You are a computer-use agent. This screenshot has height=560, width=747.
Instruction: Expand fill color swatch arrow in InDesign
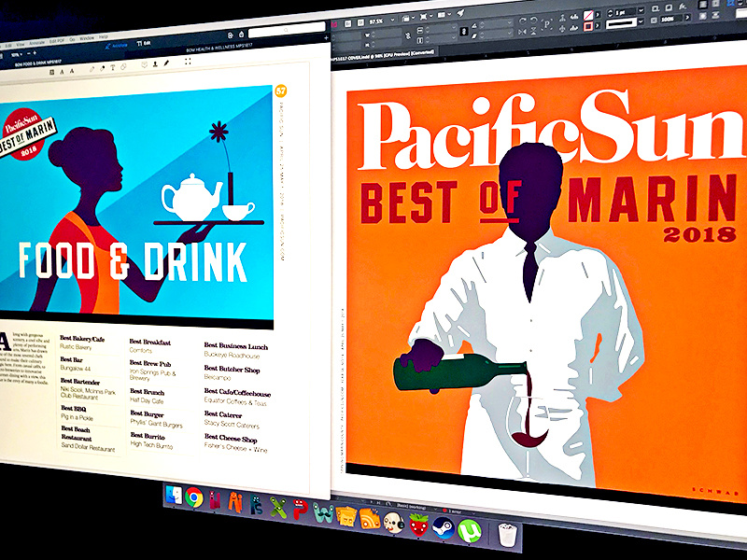pyautogui.click(x=598, y=15)
